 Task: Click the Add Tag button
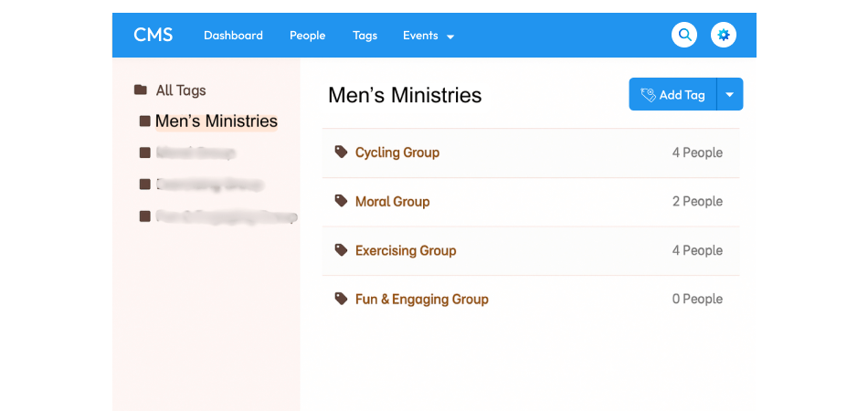coord(672,95)
